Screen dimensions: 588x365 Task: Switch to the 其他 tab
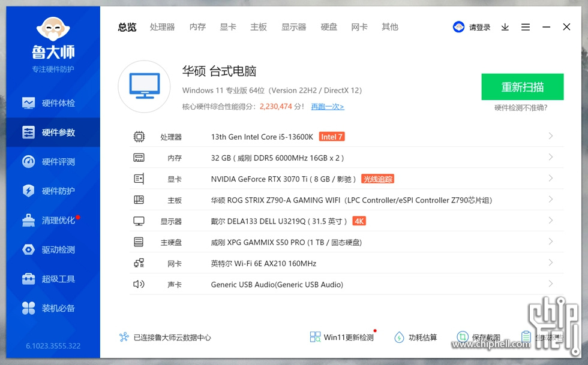pos(390,27)
